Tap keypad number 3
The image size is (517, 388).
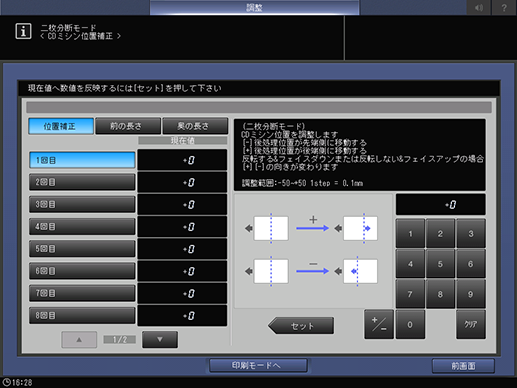[x=471, y=234]
